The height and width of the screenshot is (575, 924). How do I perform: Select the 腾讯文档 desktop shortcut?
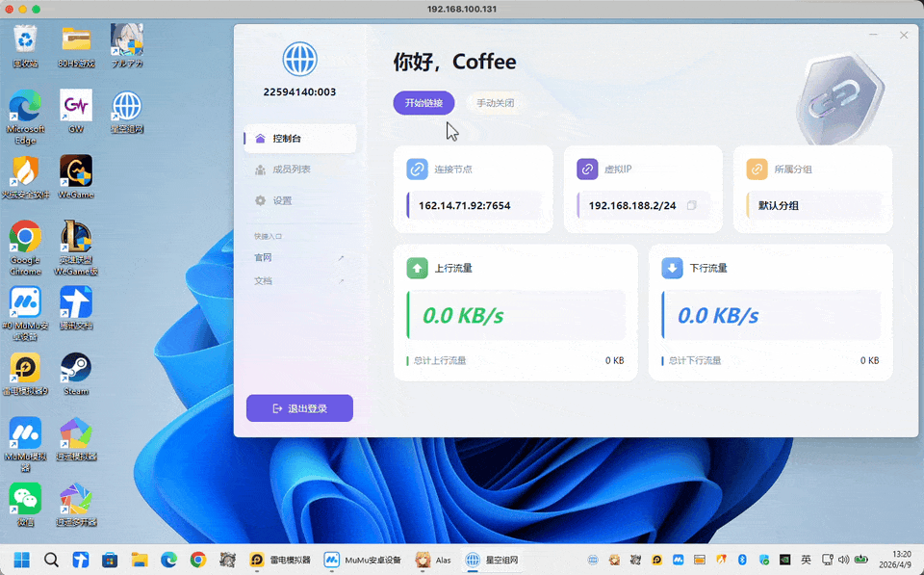click(76, 308)
